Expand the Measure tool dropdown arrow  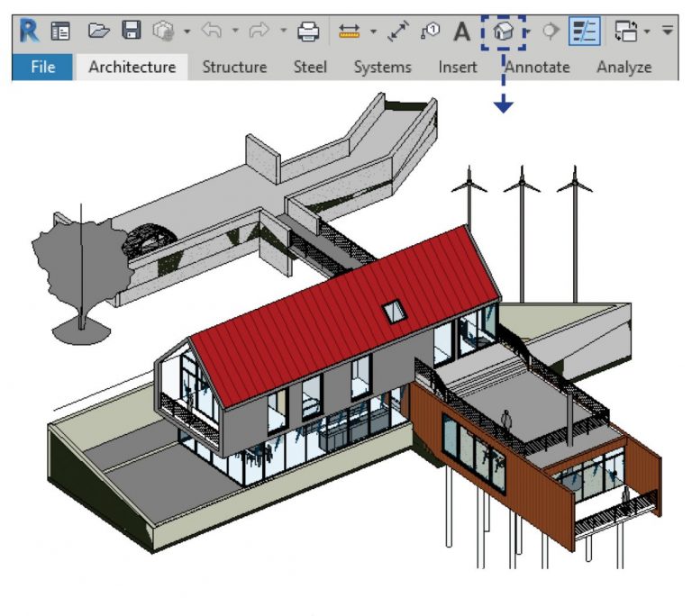pos(373,33)
